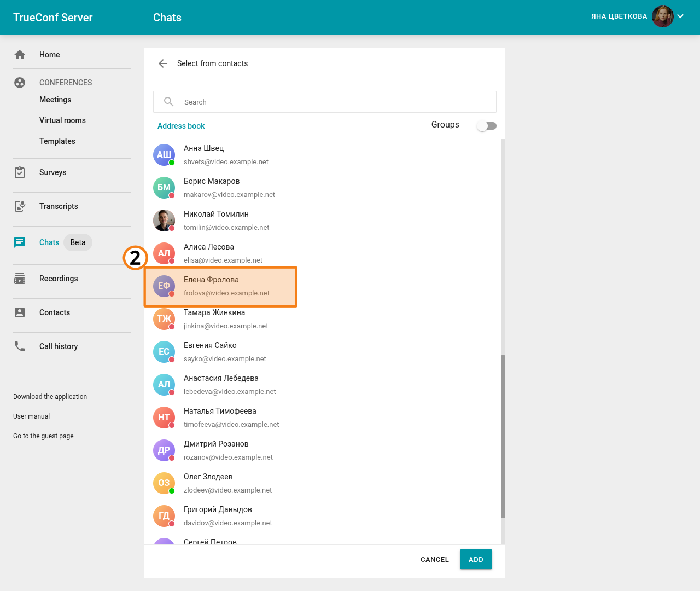Expand the user profile dropdown arrow

click(x=680, y=16)
